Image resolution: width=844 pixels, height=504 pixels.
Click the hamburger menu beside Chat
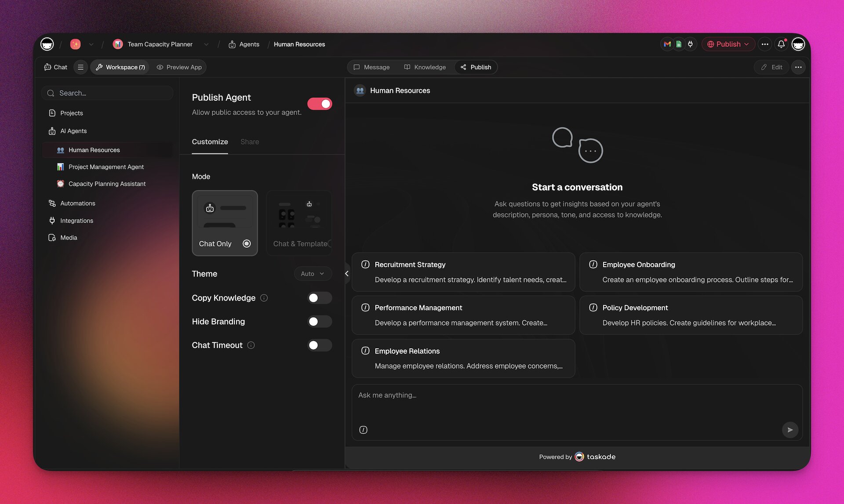coord(80,67)
